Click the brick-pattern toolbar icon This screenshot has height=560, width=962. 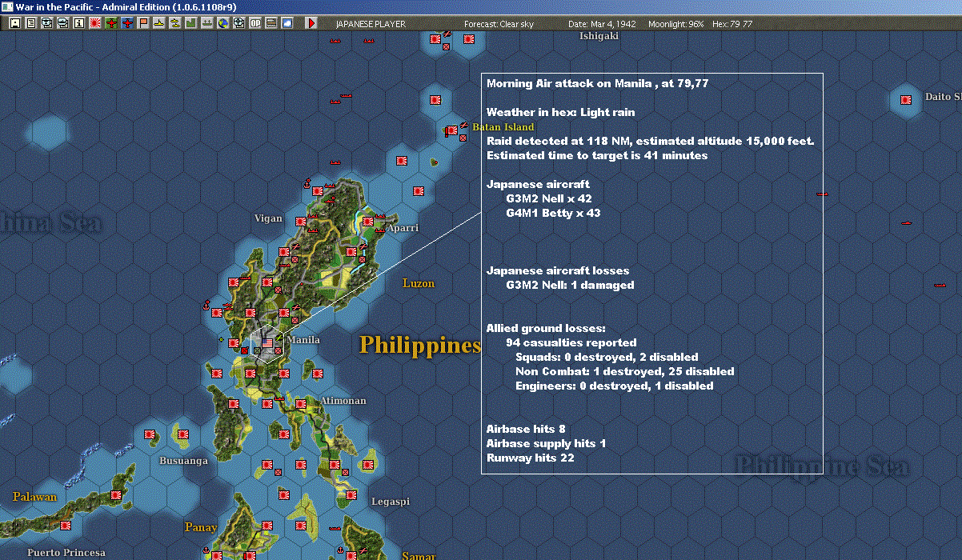pos(271,23)
